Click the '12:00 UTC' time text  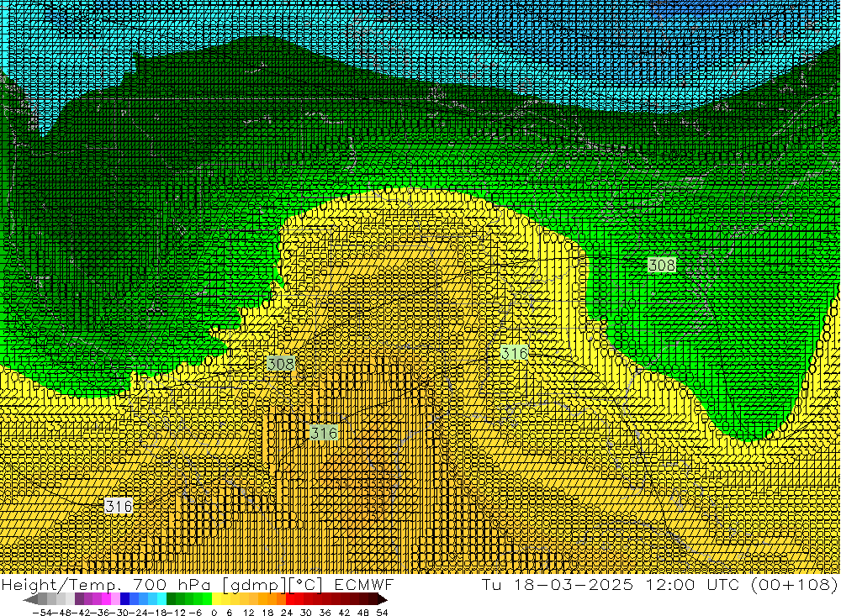point(692,584)
